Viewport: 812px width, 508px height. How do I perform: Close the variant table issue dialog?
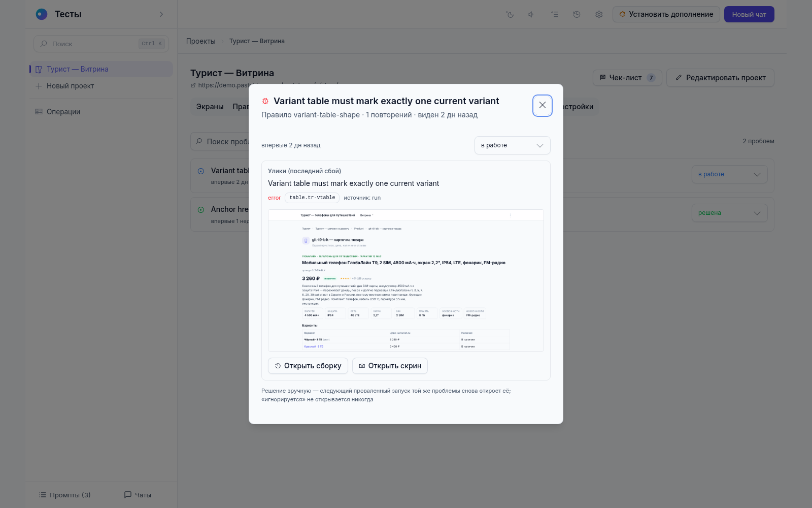[x=543, y=105]
